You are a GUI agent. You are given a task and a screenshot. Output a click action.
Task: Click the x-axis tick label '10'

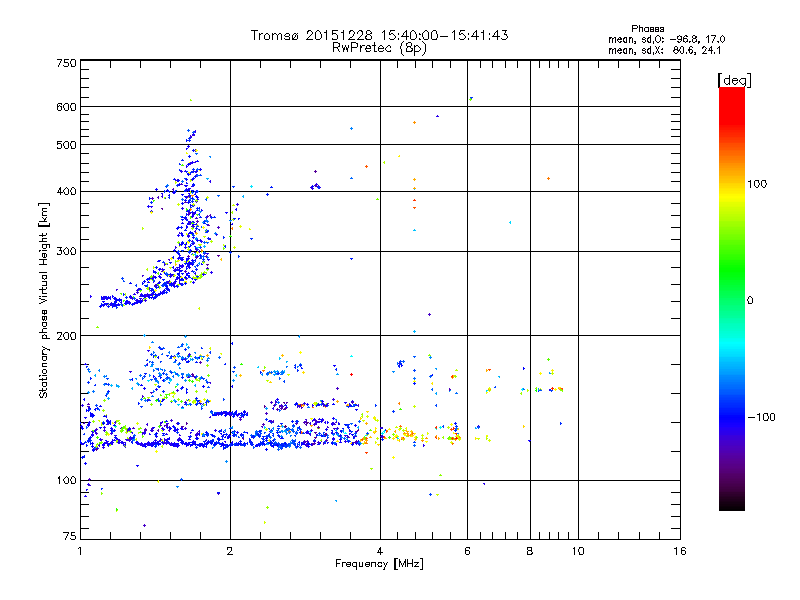[x=578, y=551]
